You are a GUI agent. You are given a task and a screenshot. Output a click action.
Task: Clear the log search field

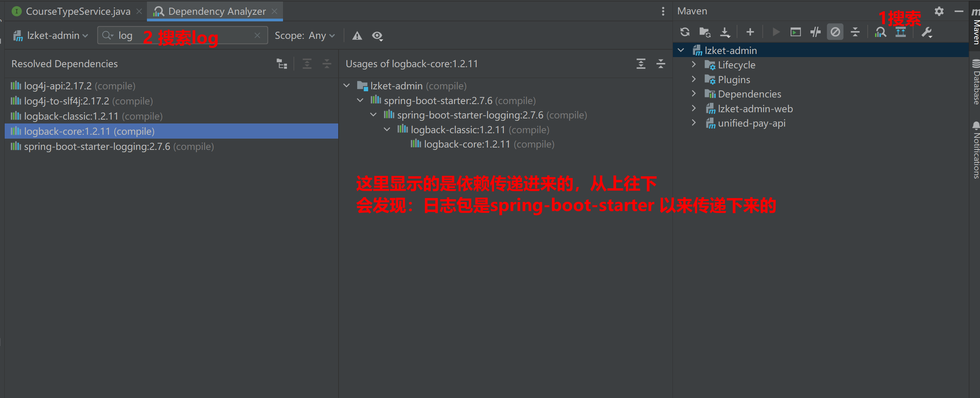258,35
